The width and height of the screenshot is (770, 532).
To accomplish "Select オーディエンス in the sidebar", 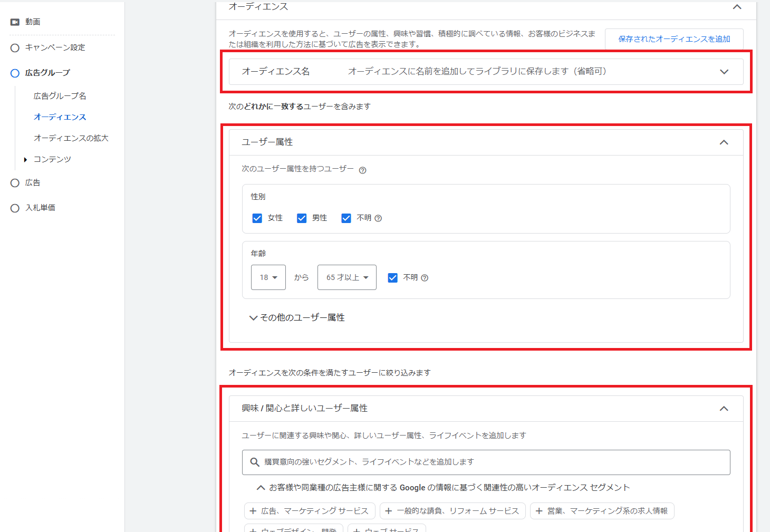I will coord(60,117).
